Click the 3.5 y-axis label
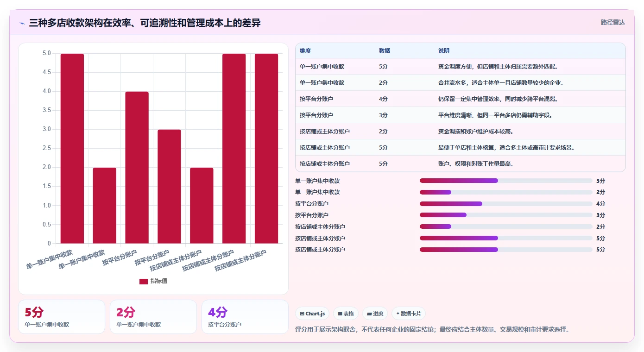Viewport: 644px width, 352px height. point(46,110)
